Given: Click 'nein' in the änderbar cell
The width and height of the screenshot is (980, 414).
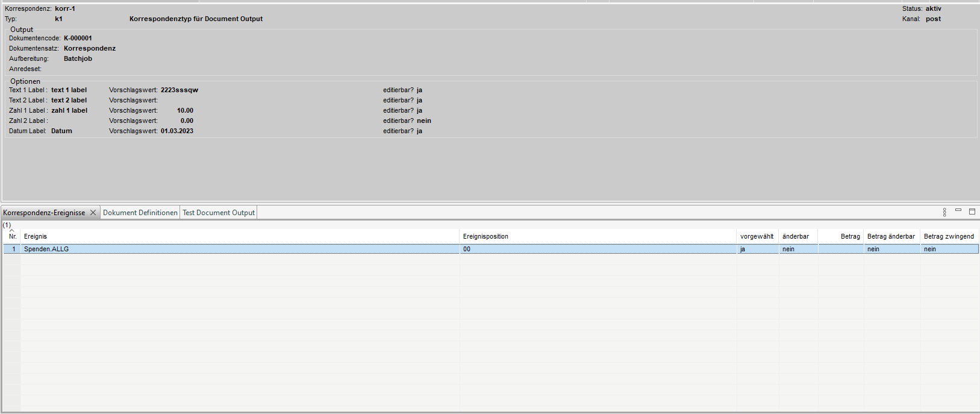Looking at the screenshot, I should [x=788, y=249].
